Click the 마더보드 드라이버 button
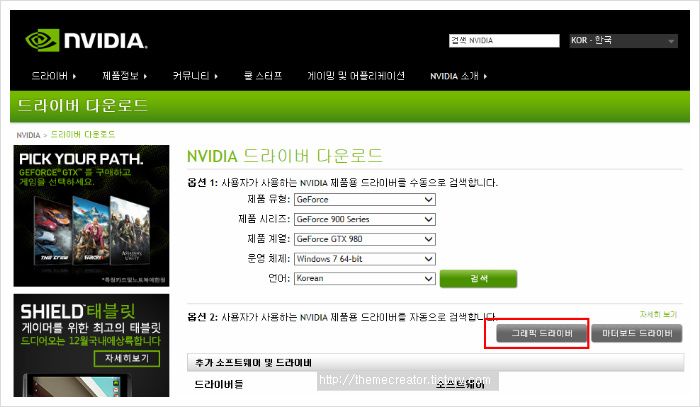The height and width of the screenshot is (407, 700). click(x=637, y=333)
